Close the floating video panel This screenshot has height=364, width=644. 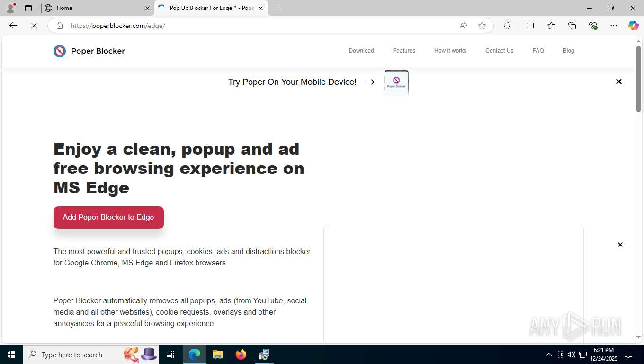pyautogui.click(x=620, y=245)
